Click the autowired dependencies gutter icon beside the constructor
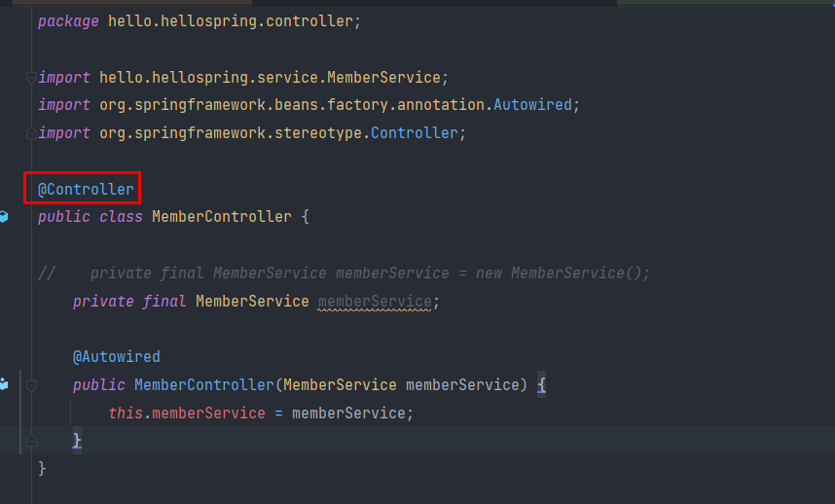The width and height of the screenshot is (835, 504). click(x=4, y=383)
